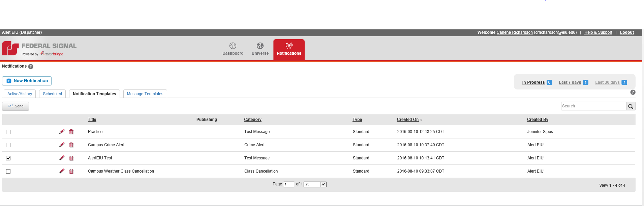Click the New Notification button

(x=27, y=81)
